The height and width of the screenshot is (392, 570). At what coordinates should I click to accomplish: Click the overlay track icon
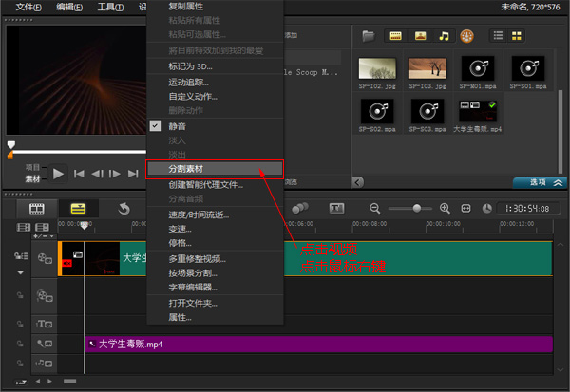pos(45,296)
